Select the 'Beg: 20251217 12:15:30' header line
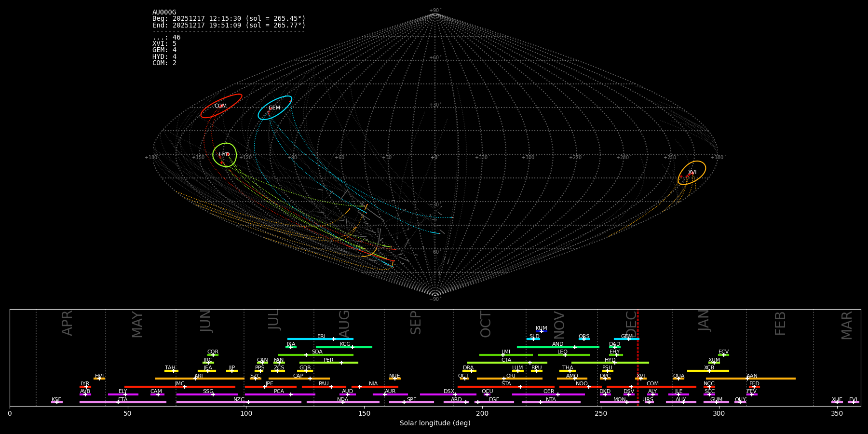Viewport: 868px width, 434px height. (229, 19)
